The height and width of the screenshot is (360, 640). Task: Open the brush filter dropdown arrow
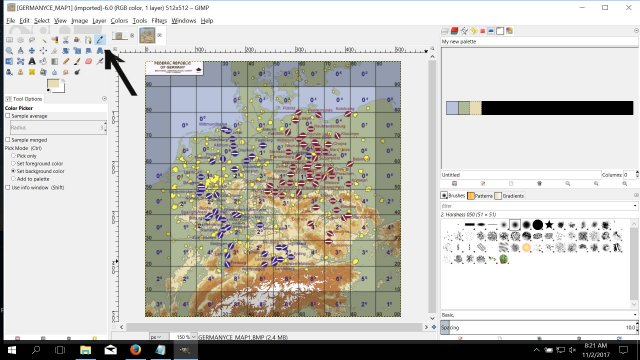635,206
